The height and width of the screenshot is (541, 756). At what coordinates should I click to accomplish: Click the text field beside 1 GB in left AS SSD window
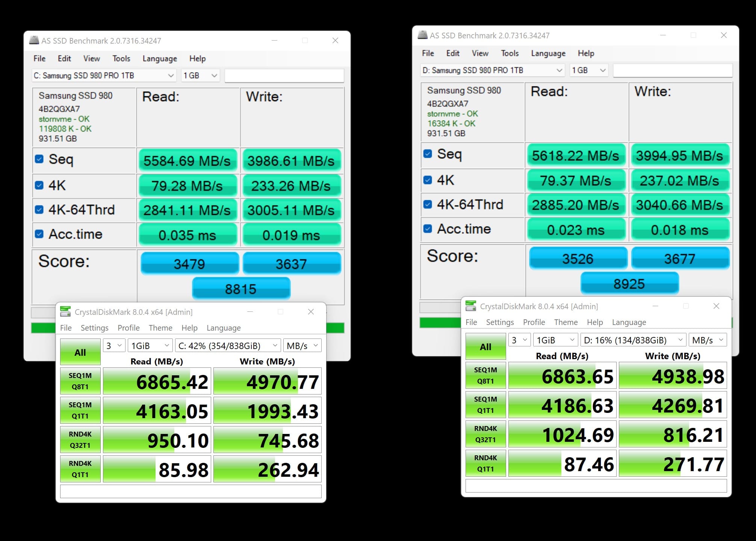point(284,76)
